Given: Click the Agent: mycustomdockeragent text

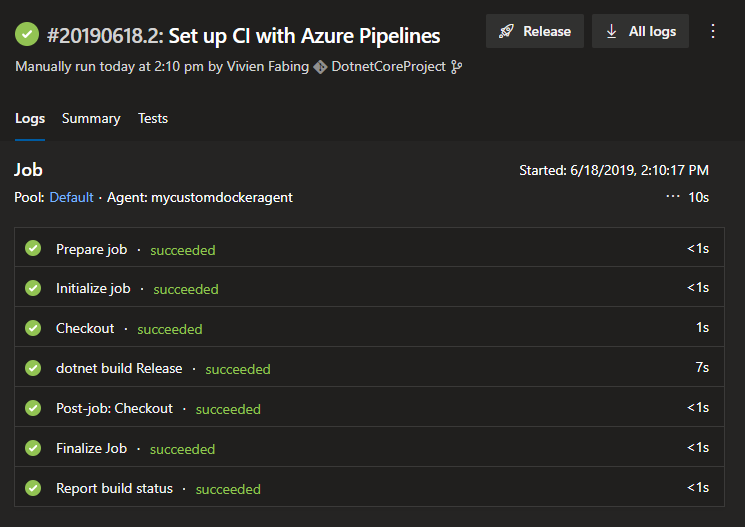Looking at the screenshot, I should [x=200, y=197].
